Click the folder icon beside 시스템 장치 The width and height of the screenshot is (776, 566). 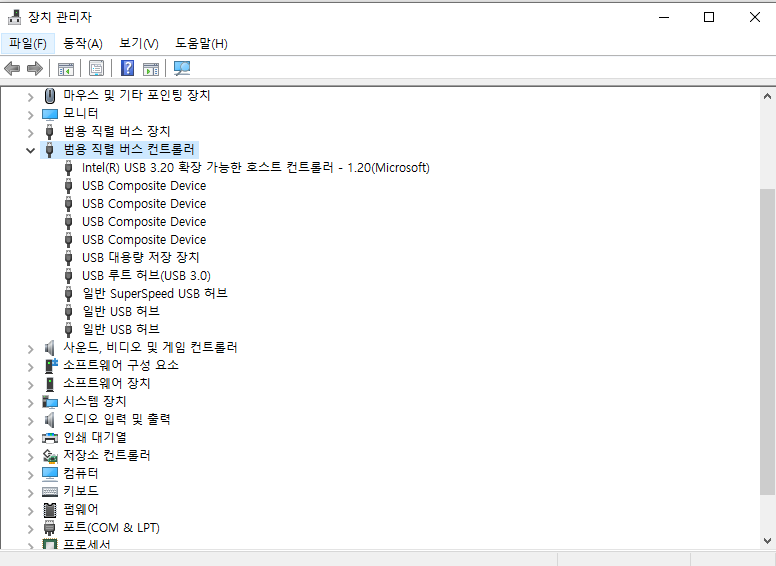(49, 402)
